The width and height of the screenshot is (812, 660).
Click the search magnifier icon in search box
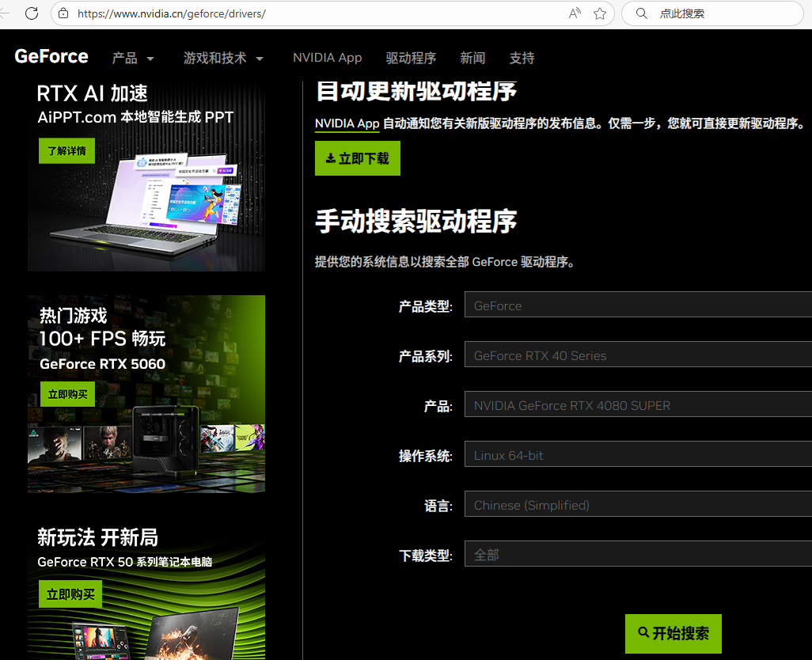tap(641, 13)
